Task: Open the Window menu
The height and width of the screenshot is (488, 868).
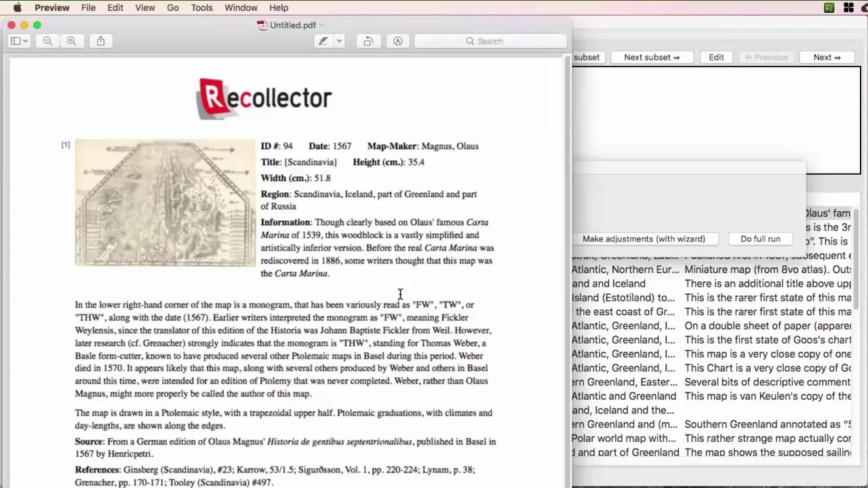Action: [241, 7]
